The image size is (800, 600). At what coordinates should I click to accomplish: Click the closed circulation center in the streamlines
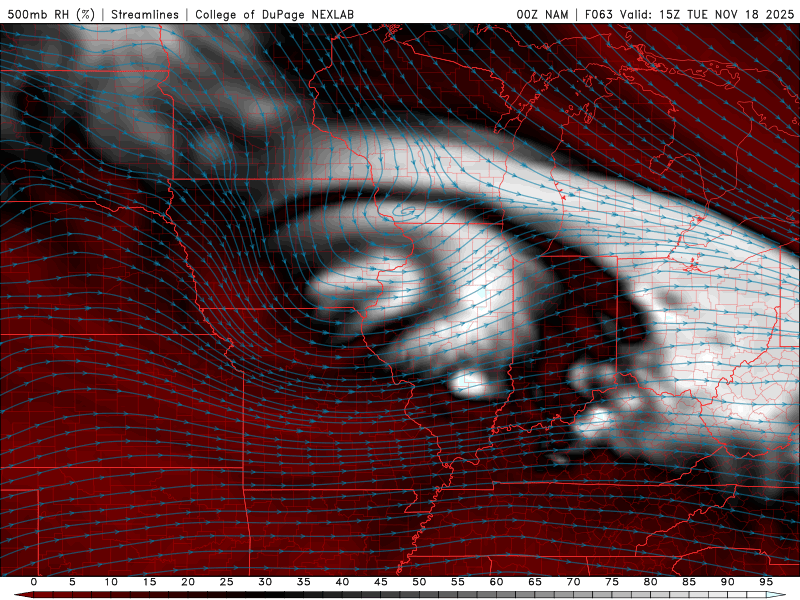click(x=407, y=210)
